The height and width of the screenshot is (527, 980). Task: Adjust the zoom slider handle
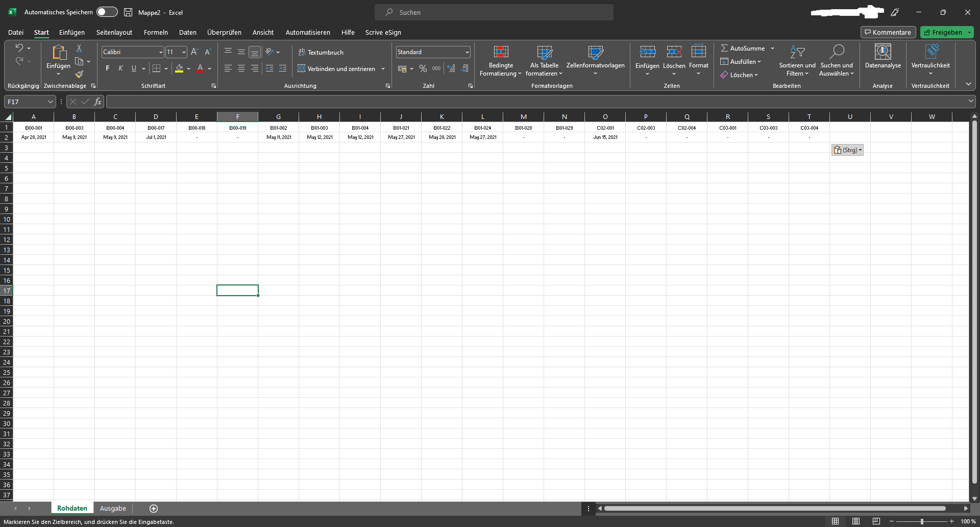pos(922,521)
